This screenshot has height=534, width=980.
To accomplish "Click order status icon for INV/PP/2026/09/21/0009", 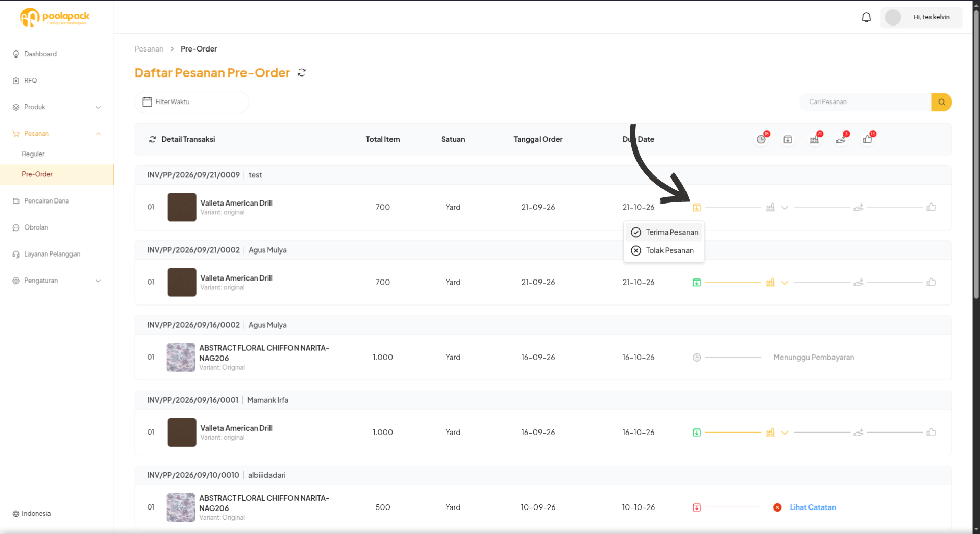I will point(697,207).
